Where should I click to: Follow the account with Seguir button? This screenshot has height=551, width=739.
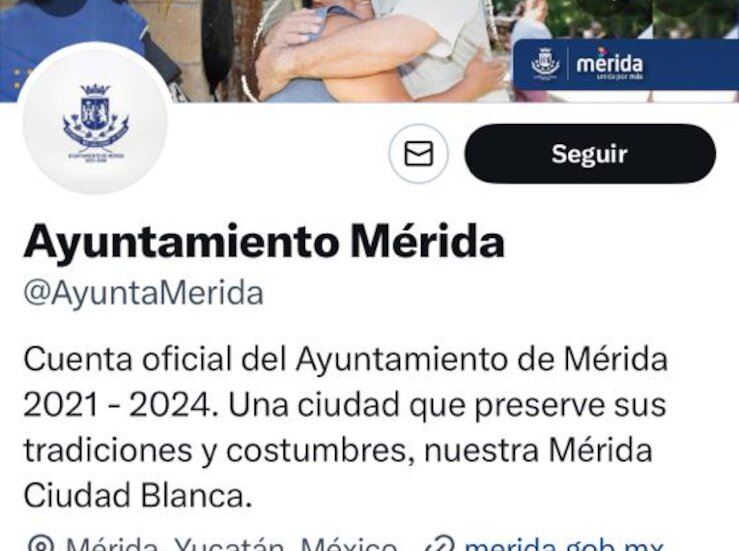pyautogui.click(x=590, y=154)
